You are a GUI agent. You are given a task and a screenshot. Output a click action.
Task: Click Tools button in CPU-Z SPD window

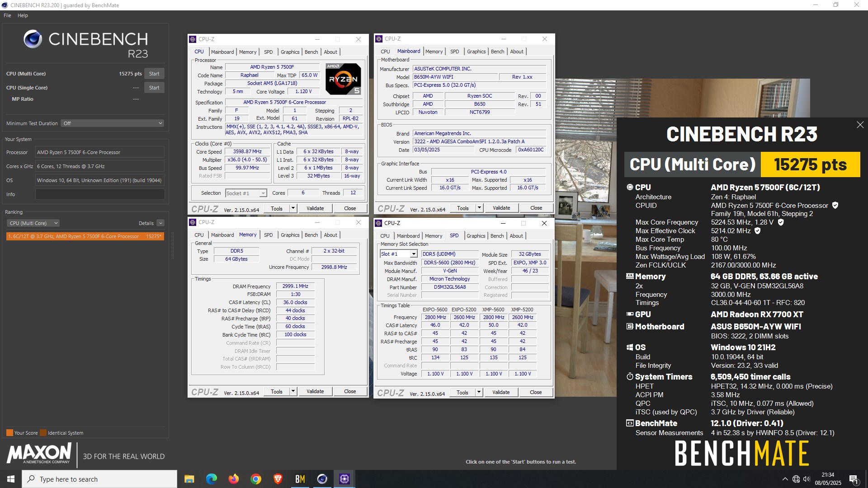(462, 392)
